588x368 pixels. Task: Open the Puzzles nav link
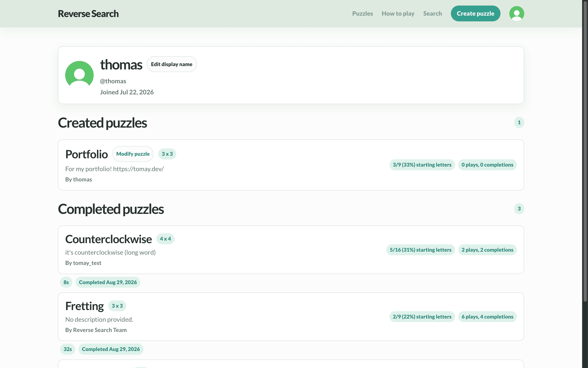pyautogui.click(x=362, y=13)
